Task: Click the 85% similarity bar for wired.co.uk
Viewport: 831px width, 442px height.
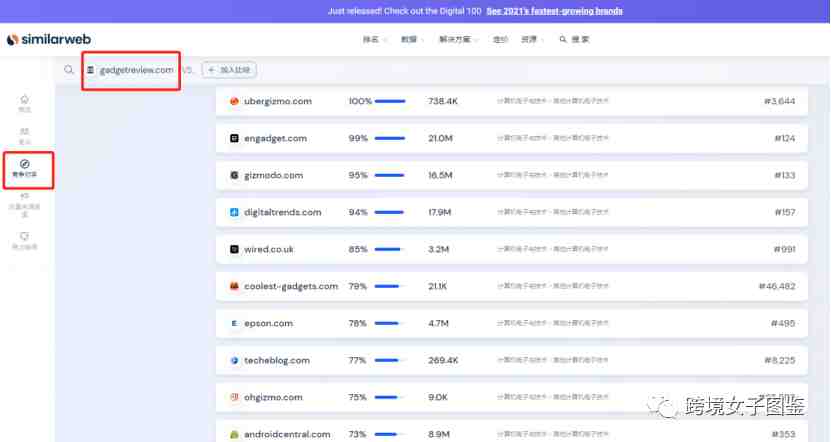Action: (x=390, y=249)
